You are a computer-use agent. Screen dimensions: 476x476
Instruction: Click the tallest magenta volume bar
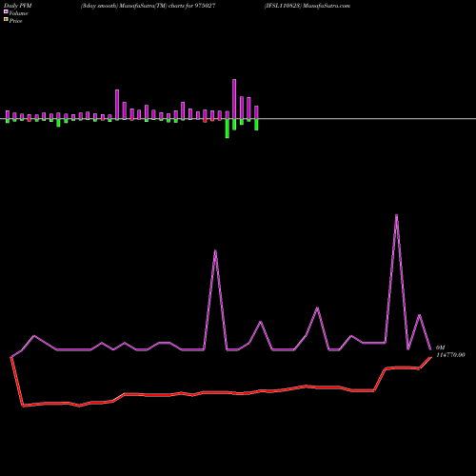[x=234, y=99]
